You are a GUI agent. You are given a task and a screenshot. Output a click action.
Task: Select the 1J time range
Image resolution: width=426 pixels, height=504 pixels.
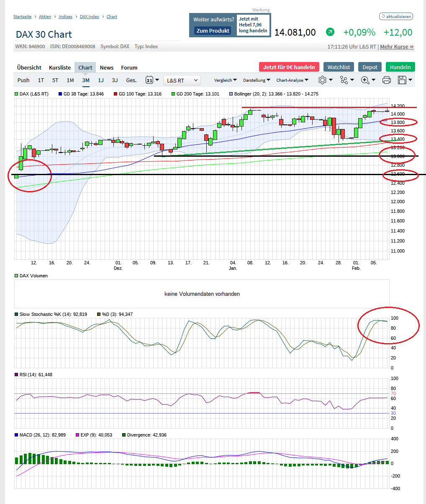[100, 80]
